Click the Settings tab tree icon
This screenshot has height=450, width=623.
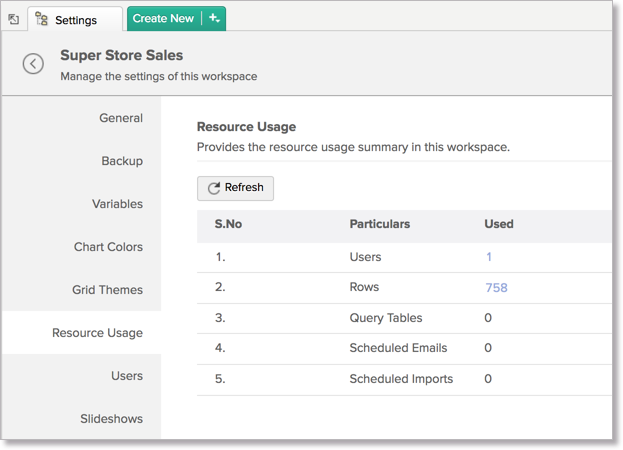coord(42,19)
